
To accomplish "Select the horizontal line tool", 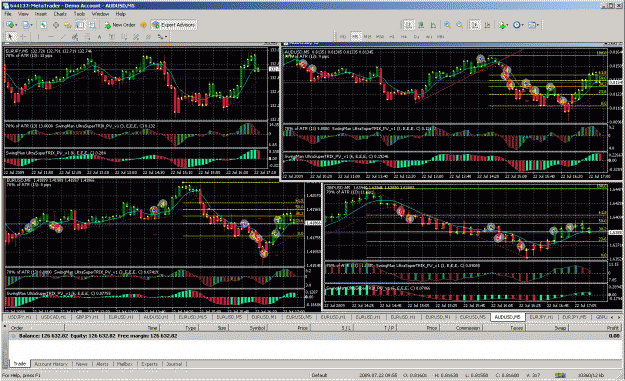I will coord(51,37).
